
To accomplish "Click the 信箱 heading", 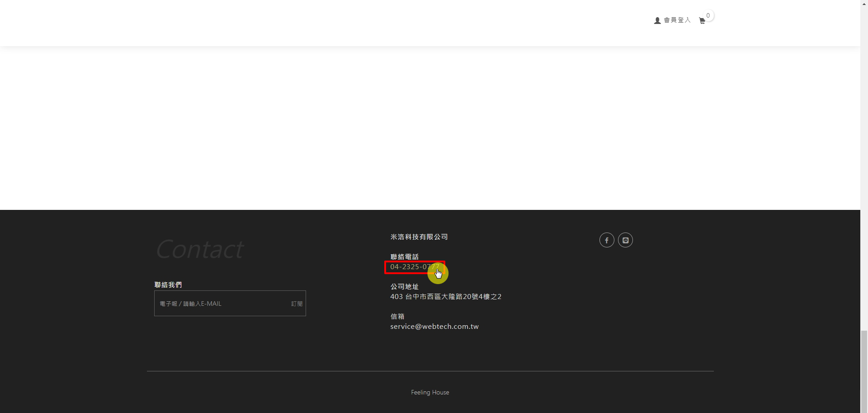I will pos(397,317).
